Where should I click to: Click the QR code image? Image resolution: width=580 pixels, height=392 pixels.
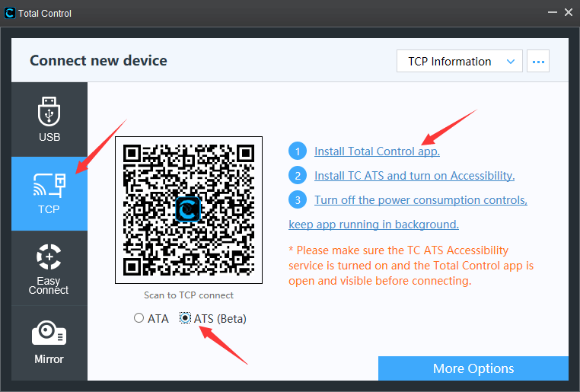click(x=189, y=210)
